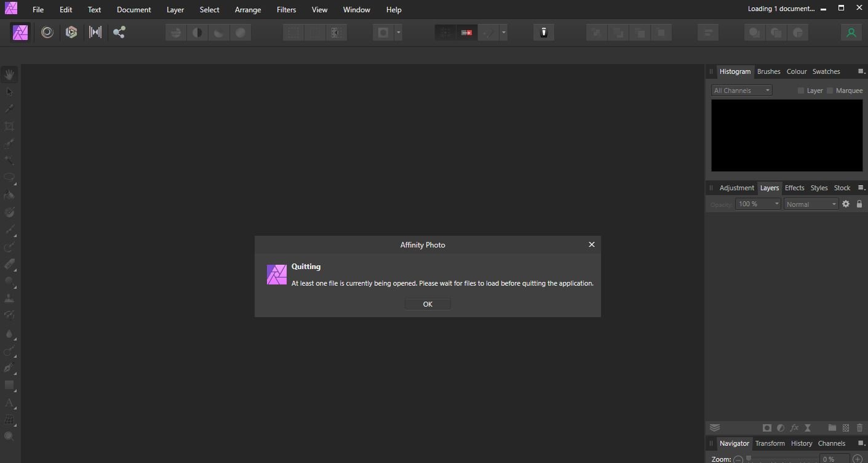Switch to the History tab

tap(801, 443)
